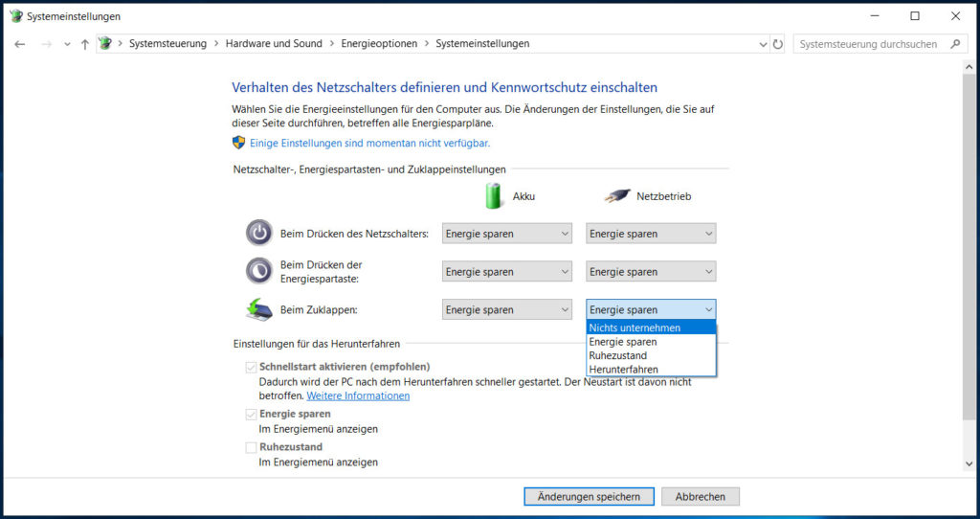Image resolution: width=980 pixels, height=519 pixels.
Task: Click the search magnifier icon
Action: tap(955, 44)
